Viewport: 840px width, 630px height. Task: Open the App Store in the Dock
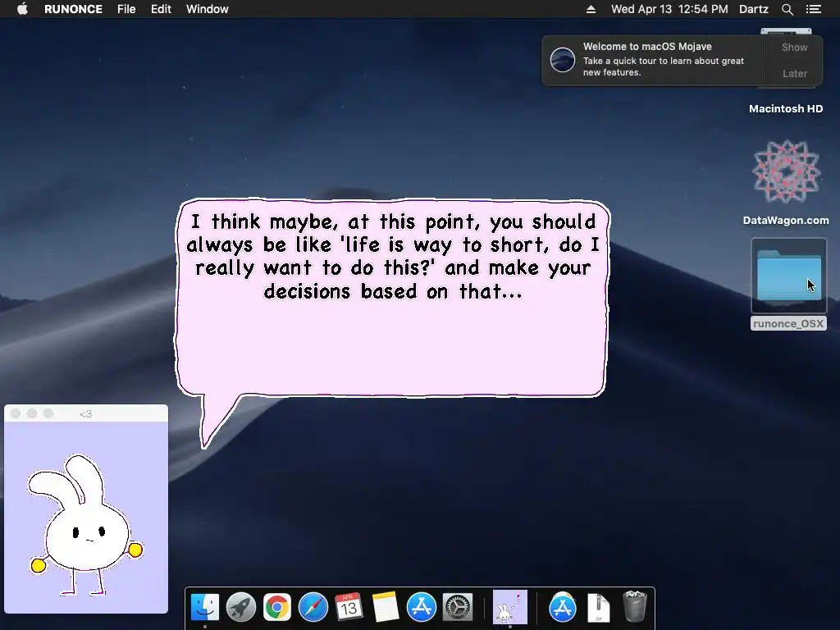point(422,608)
